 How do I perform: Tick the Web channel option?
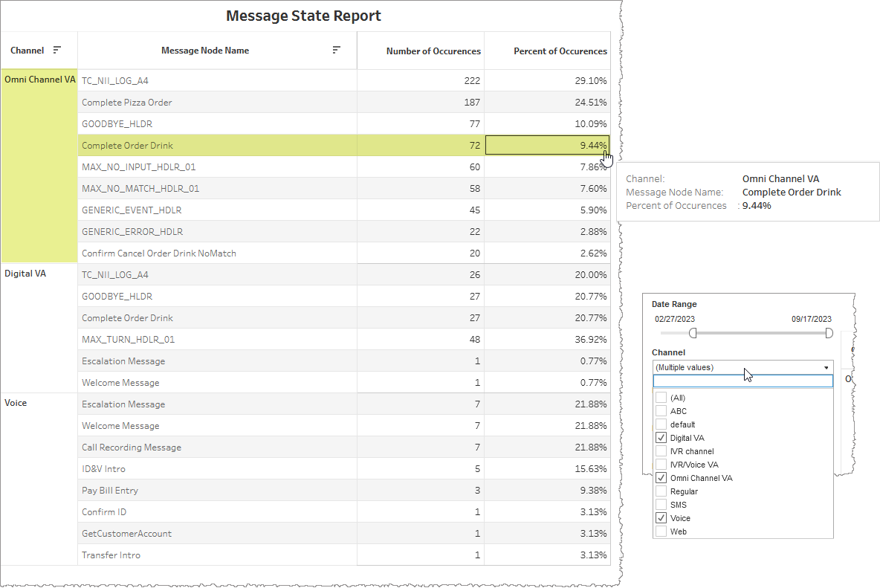point(661,532)
